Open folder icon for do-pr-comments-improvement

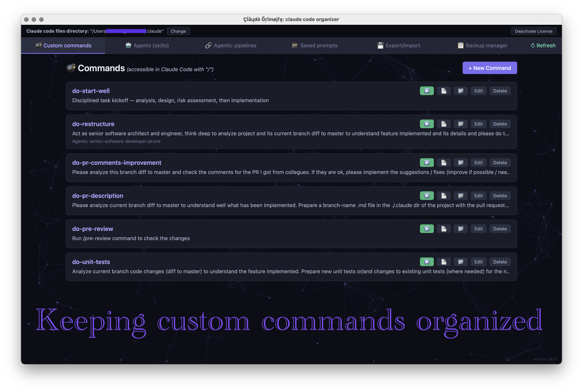(460, 163)
